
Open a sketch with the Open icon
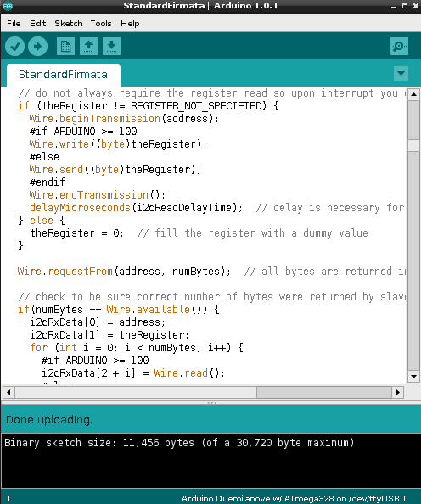(x=89, y=47)
